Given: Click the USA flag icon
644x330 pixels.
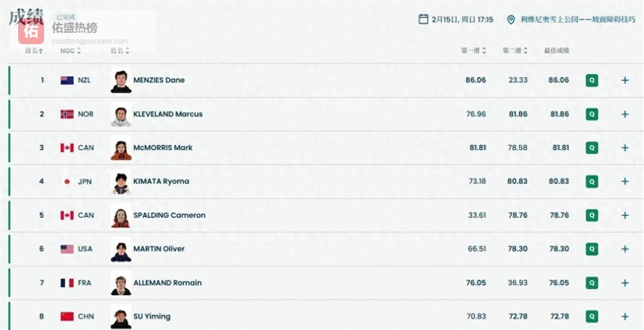Looking at the screenshot, I should [67, 249].
